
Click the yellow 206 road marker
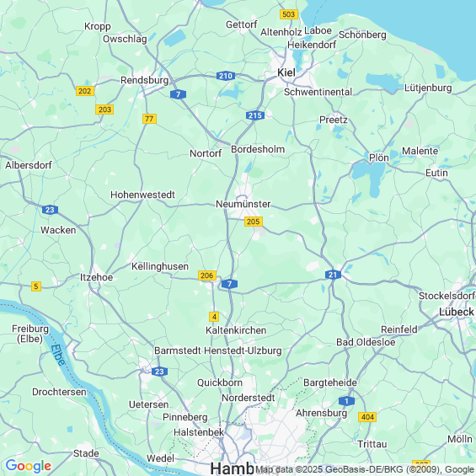tap(207, 275)
